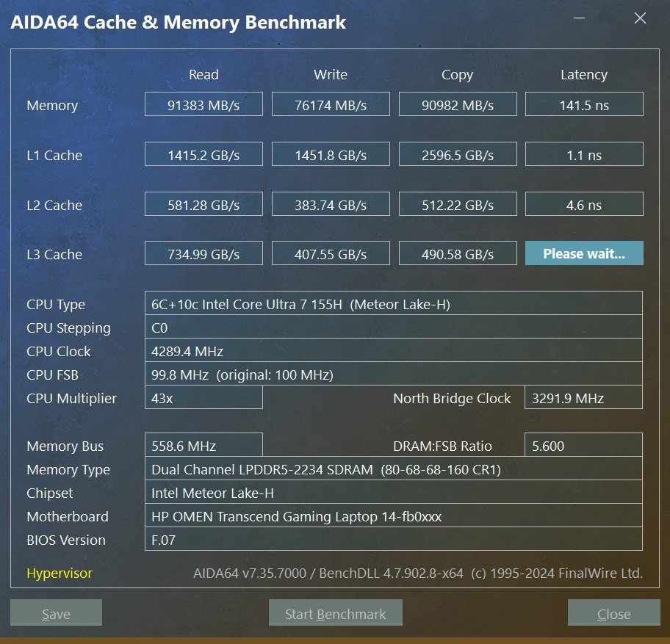
Task: Click North Bridge Clock value 3291.9 MHz
Action: coord(583,397)
